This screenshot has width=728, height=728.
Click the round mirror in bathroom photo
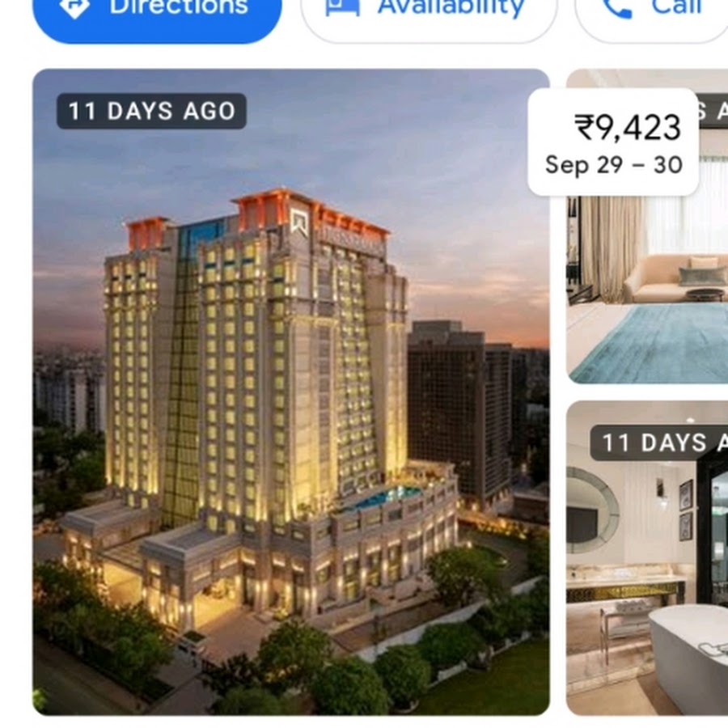click(x=592, y=510)
